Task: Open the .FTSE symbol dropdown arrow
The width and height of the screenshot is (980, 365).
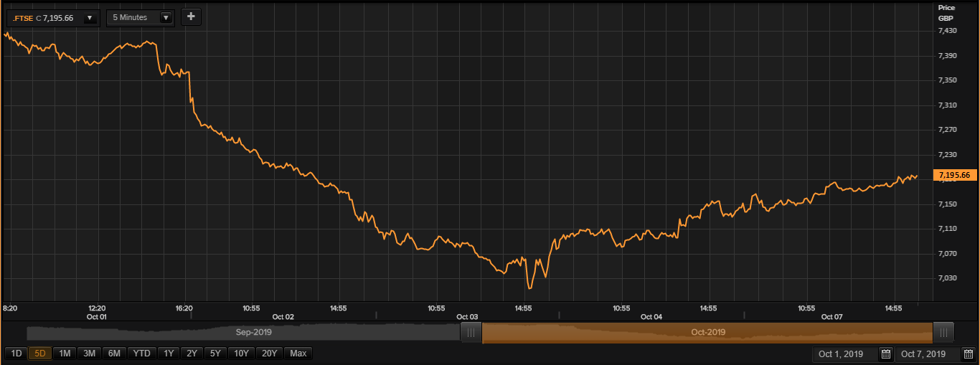Action: pyautogui.click(x=90, y=17)
